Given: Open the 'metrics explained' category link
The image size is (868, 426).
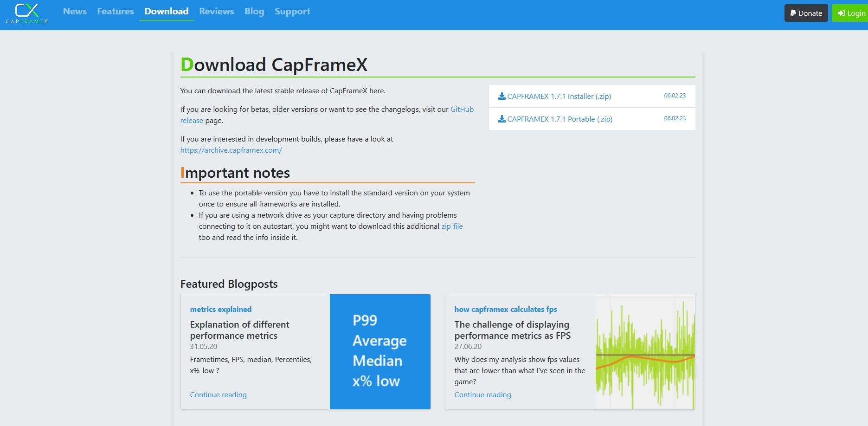Looking at the screenshot, I should 221,309.
